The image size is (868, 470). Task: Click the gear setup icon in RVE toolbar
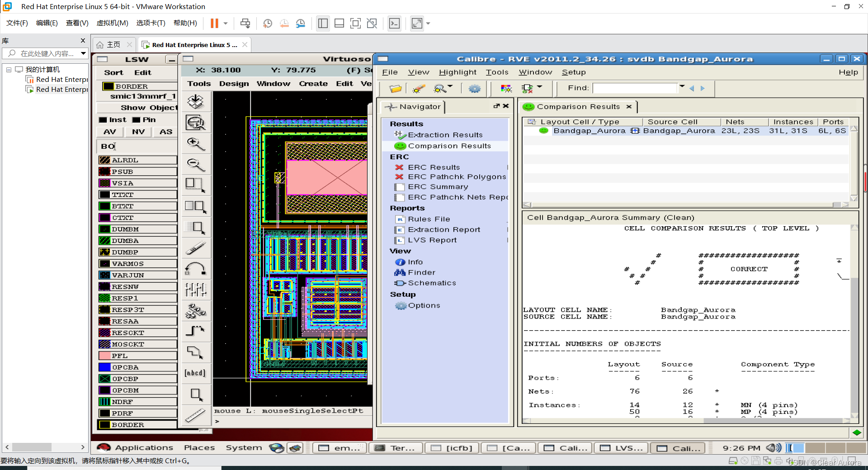[x=474, y=89]
